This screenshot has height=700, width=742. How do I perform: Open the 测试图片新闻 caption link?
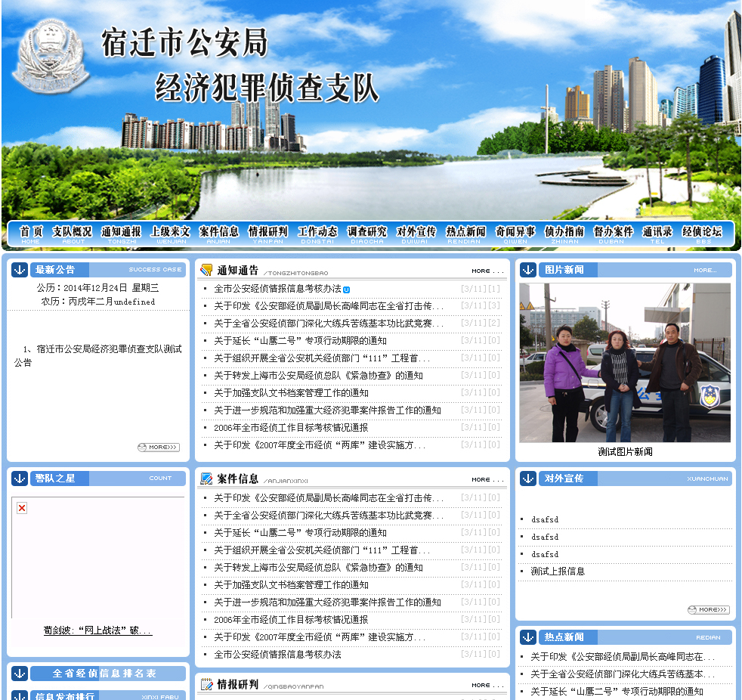pos(625,452)
